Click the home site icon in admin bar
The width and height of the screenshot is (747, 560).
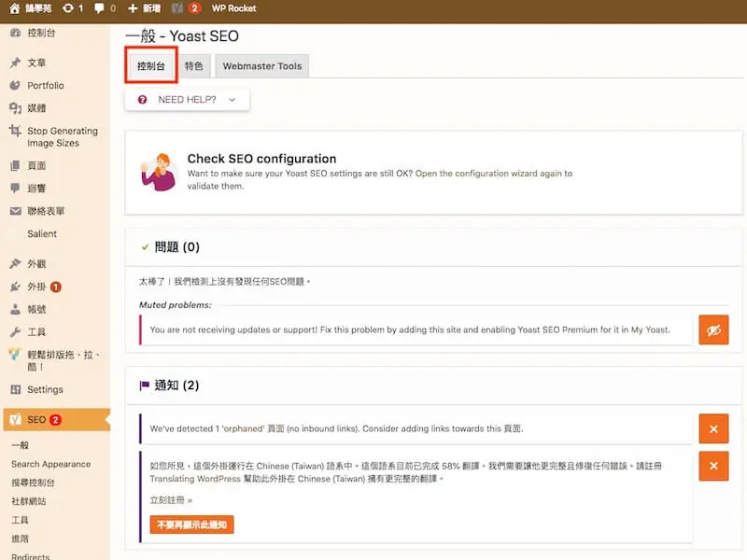click(14, 8)
